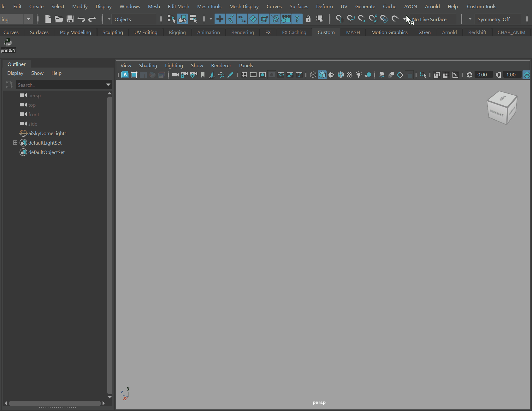The image size is (532, 411).
Task: Toggle use all lights bulb icon
Action: (x=359, y=75)
